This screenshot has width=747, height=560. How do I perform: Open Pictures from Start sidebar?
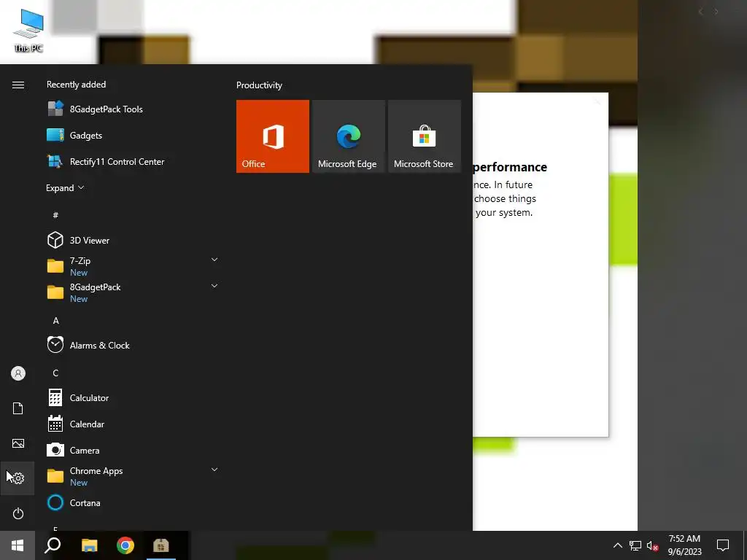tap(18, 443)
